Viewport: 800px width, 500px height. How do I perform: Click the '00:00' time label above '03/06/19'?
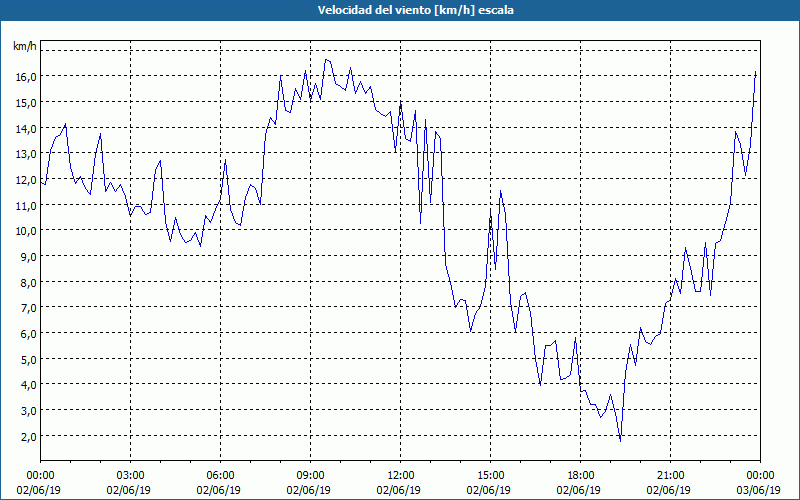760,476
